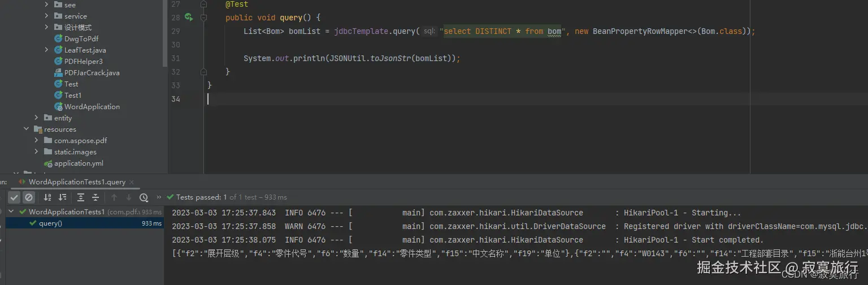Expand the static.images folder
Image resolution: width=868 pixels, height=285 pixels.
pyautogui.click(x=37, y=152)
